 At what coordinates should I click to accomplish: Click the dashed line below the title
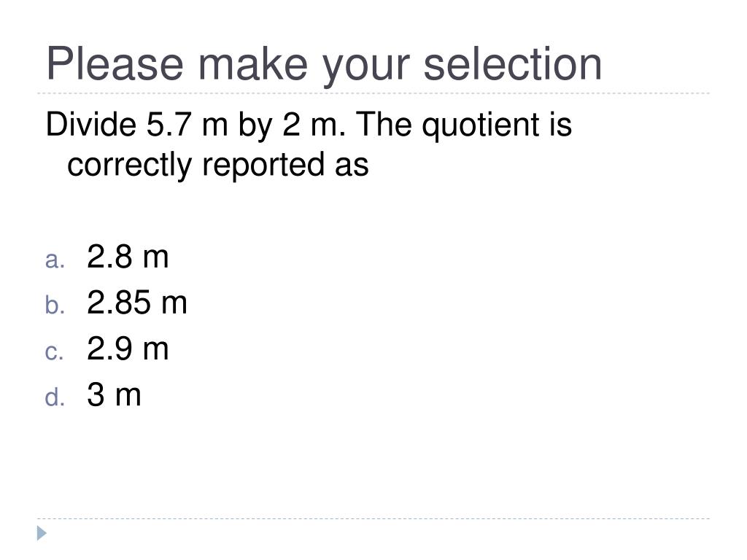373,93
